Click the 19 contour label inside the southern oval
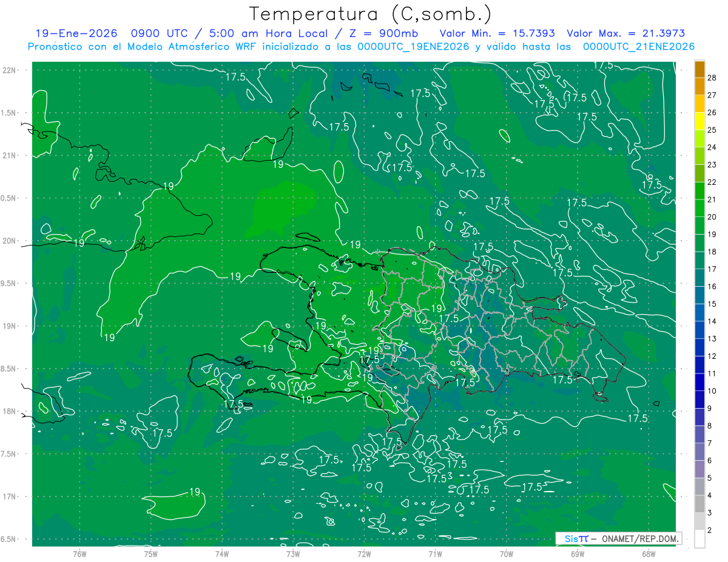Screen dimensions: 728x562 coord(195,492)
